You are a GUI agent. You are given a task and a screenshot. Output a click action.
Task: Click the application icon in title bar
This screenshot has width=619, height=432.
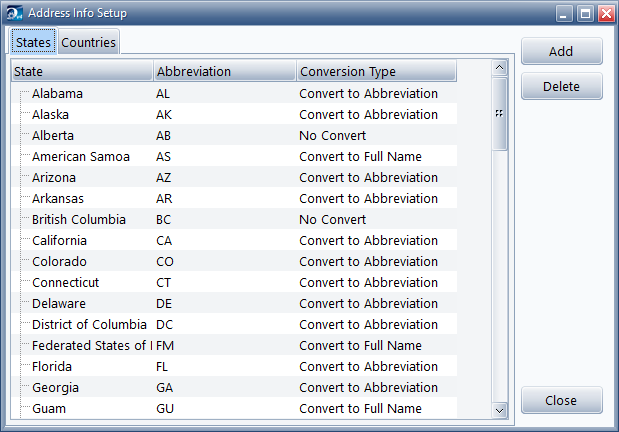[12, 13]
